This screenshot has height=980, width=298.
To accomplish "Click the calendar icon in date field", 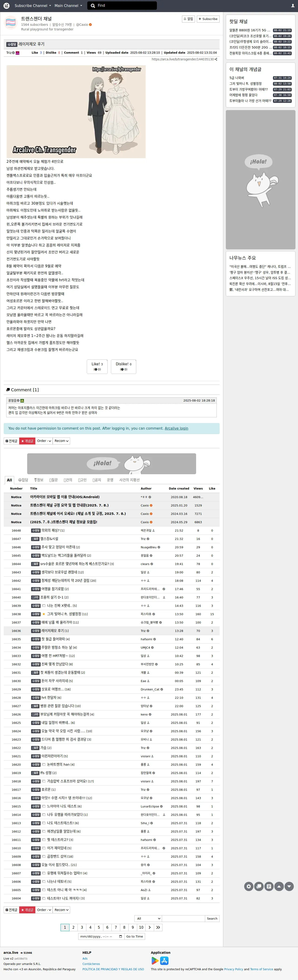I will click(120, 936).
